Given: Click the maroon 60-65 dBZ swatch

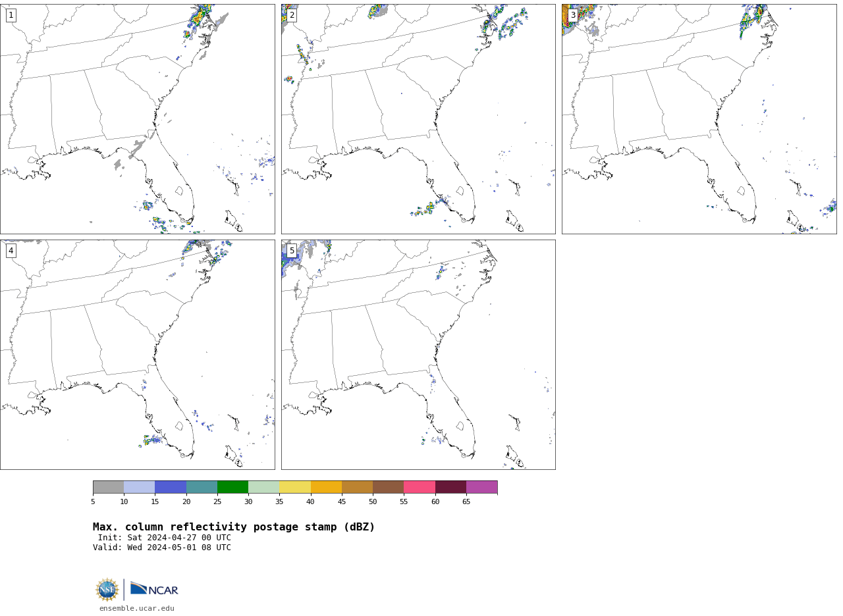Looking at the screenshot, I should [x=450, y=487].
